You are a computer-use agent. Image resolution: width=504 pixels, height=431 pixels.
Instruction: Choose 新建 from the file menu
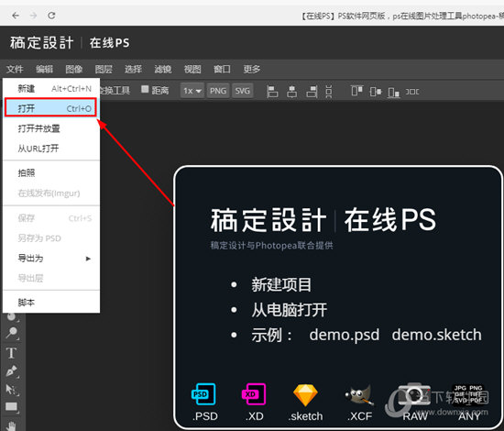point(51,88)
